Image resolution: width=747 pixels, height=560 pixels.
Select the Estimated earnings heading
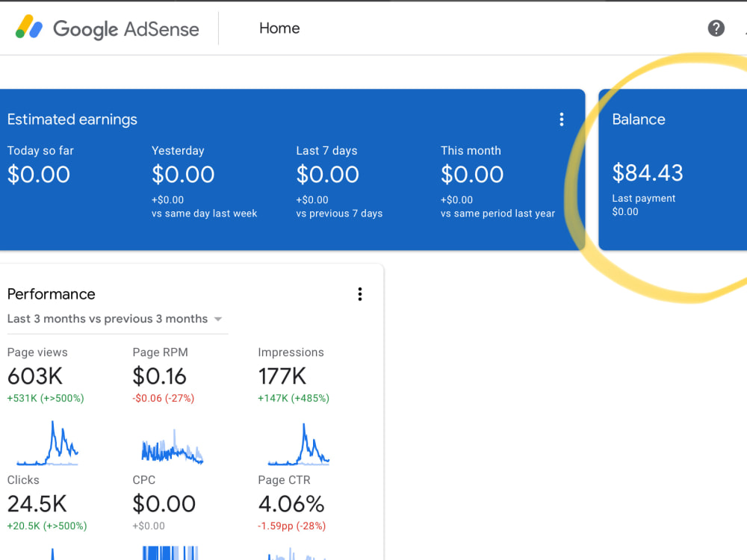pos(72,119)
